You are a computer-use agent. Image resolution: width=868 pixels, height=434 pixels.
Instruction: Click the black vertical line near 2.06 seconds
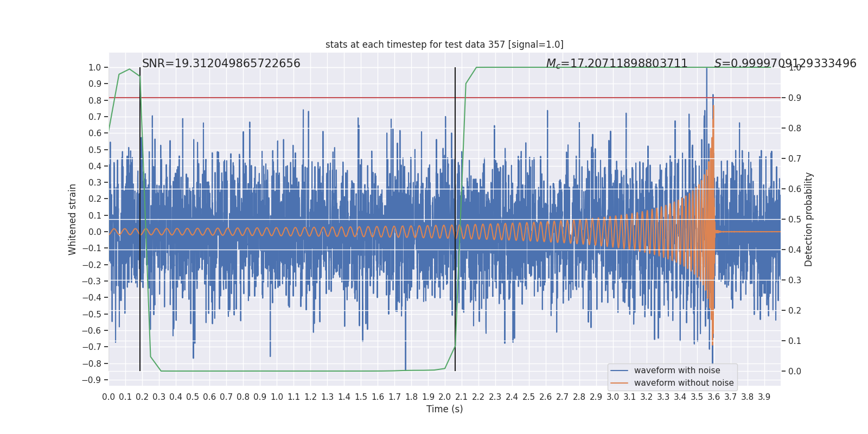pyautogui.click(x=455, y=219)
